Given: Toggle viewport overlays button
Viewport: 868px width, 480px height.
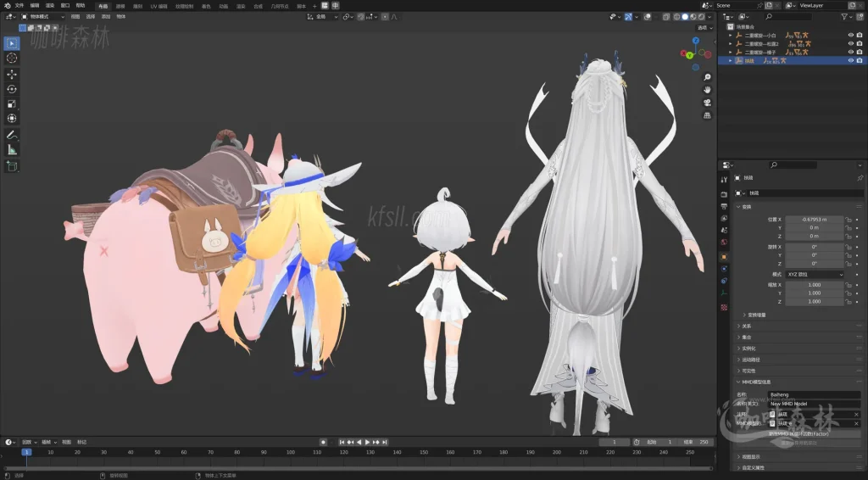Looking at the screenshot, I should tap(647, 17).
